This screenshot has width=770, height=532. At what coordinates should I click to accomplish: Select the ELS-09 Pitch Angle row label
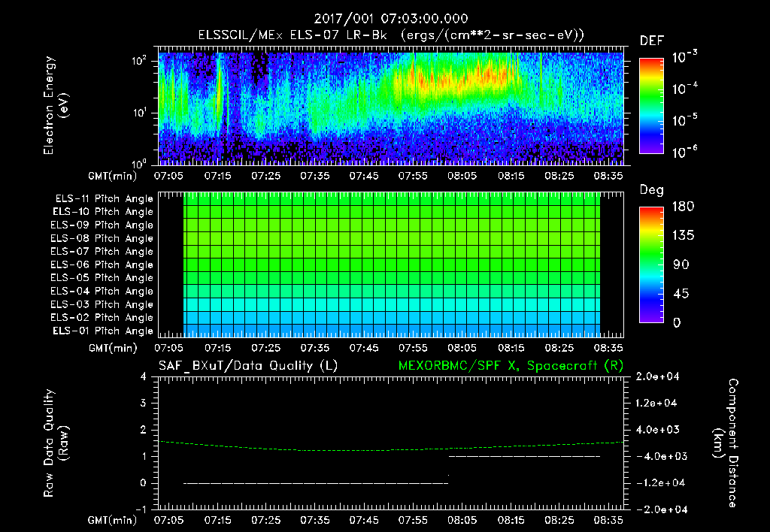click(102, 225)
